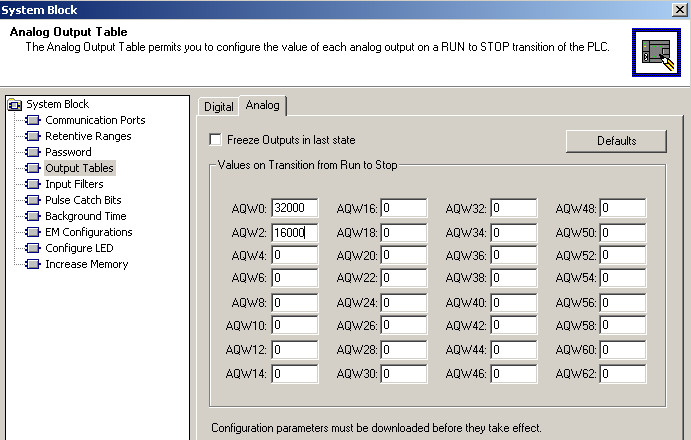Switch to the Digital tab
The width and height of the screenshot is (691, 440).
[218, 106]
